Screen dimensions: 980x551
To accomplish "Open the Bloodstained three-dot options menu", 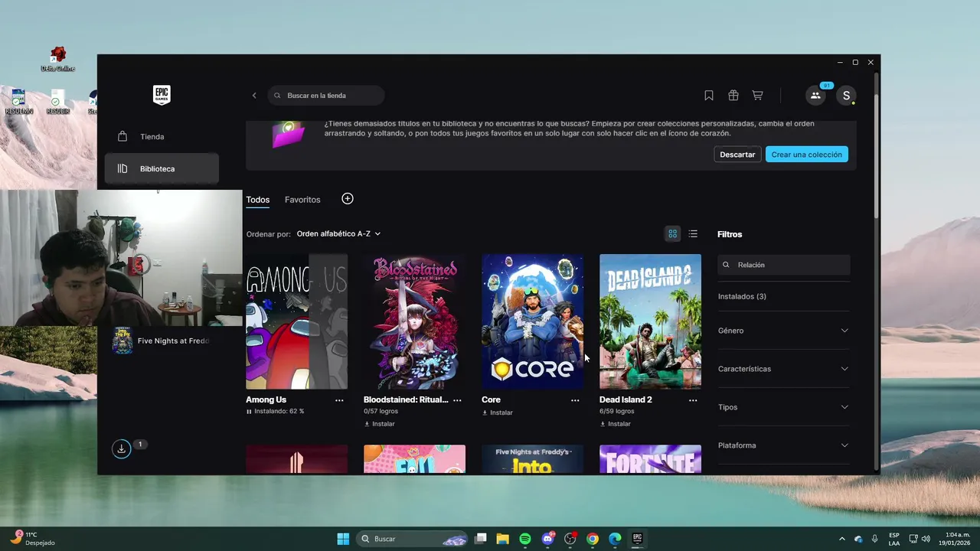I will pos(457,400).
